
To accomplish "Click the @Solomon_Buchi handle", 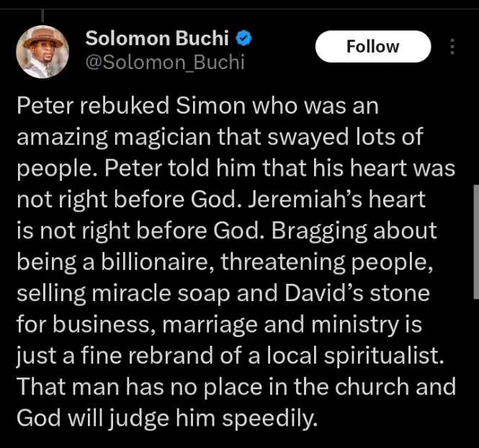I will coord(165,63).
